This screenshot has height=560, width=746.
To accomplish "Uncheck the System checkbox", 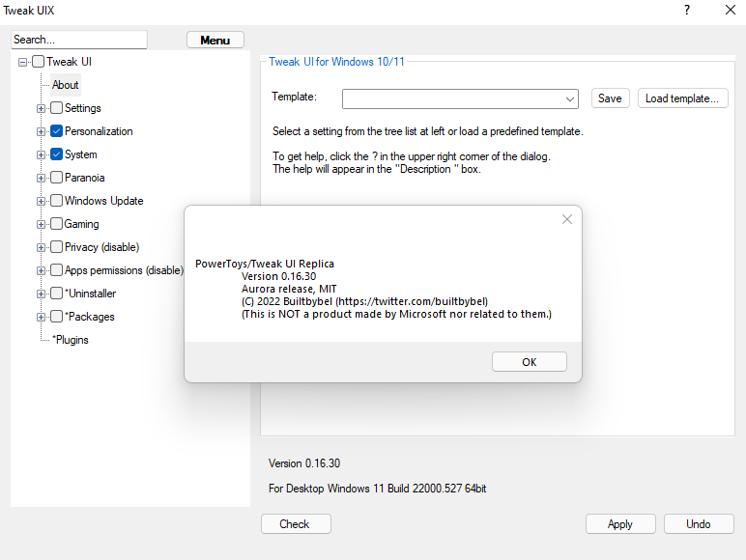I will click(x=57, y=154).
